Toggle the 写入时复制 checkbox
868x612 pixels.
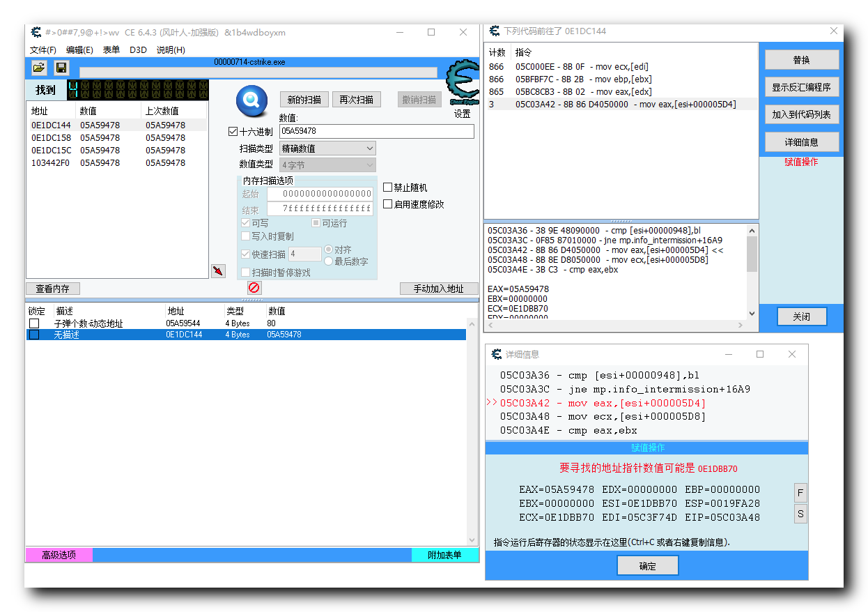(245, 236)
